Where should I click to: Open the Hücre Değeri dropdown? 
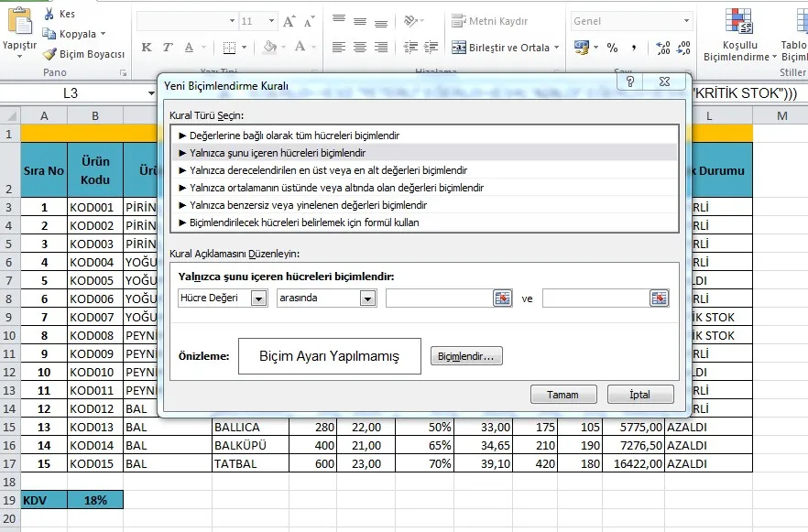click(258, 298)
